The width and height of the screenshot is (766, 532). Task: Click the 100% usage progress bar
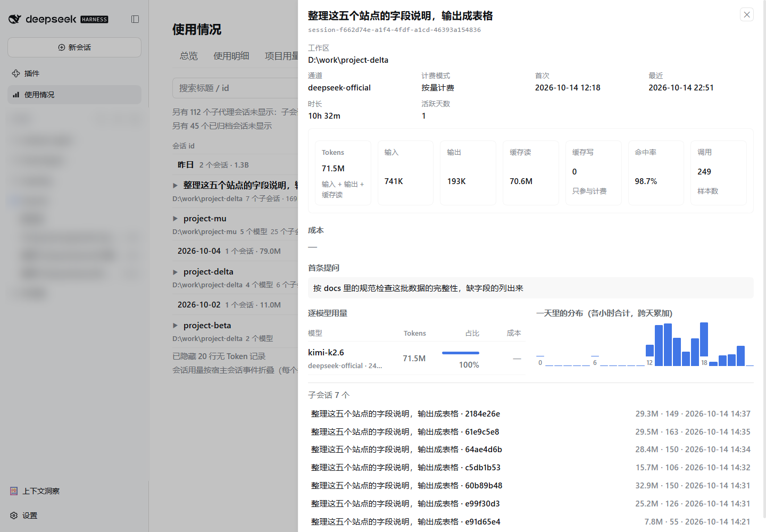point(461,353)
